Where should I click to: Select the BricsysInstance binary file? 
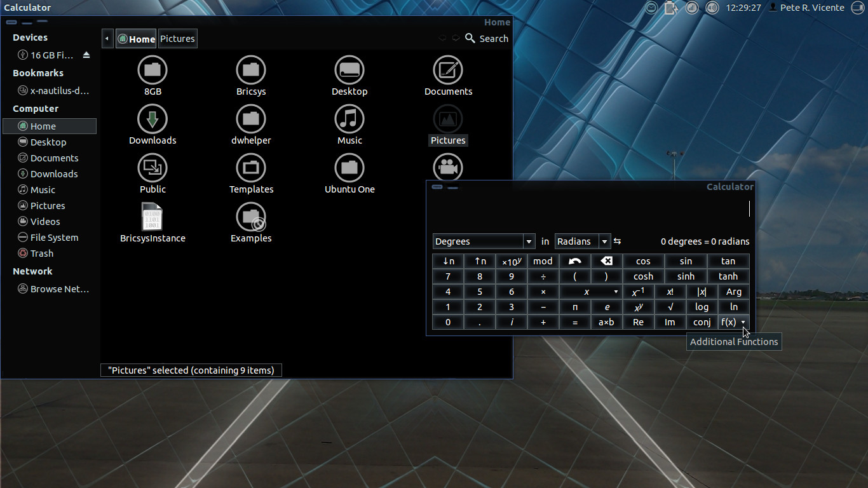coord(153,217)
